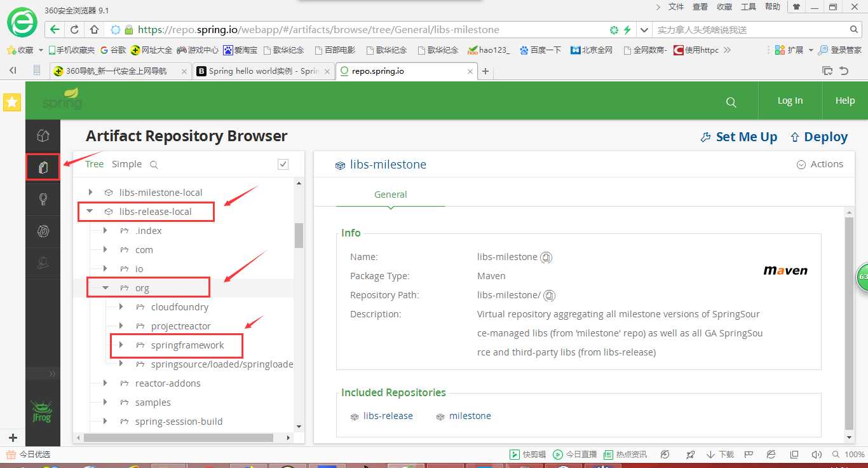Image resolution: width=868 pixels, height=468 pixels.
Task: Select the reactor-addons tree folder
Action: [x=168, y=383]
